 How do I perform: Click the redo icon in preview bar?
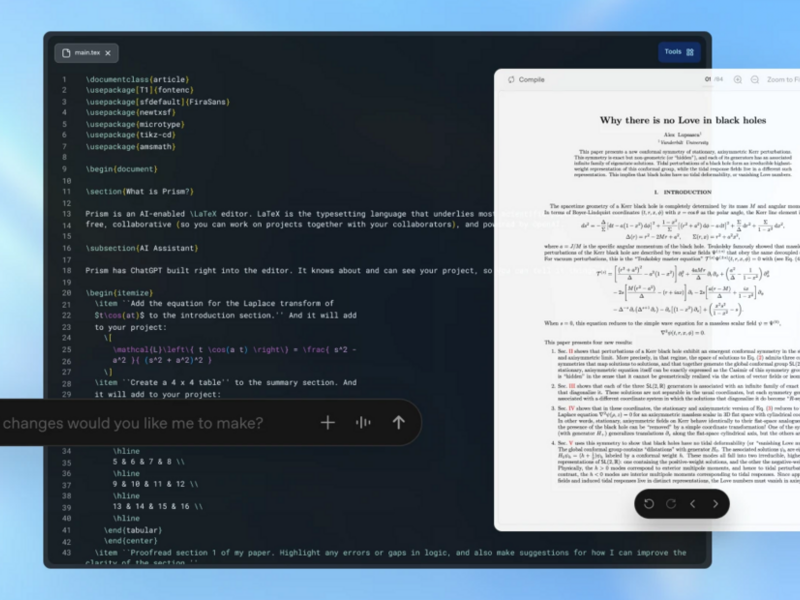click(x=671, y=504)
